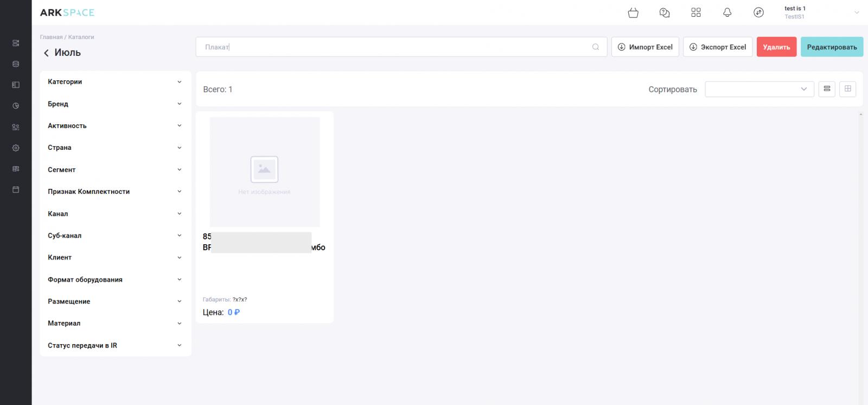
Task: Expand the Бренд filter section
Action: [115, 104]
